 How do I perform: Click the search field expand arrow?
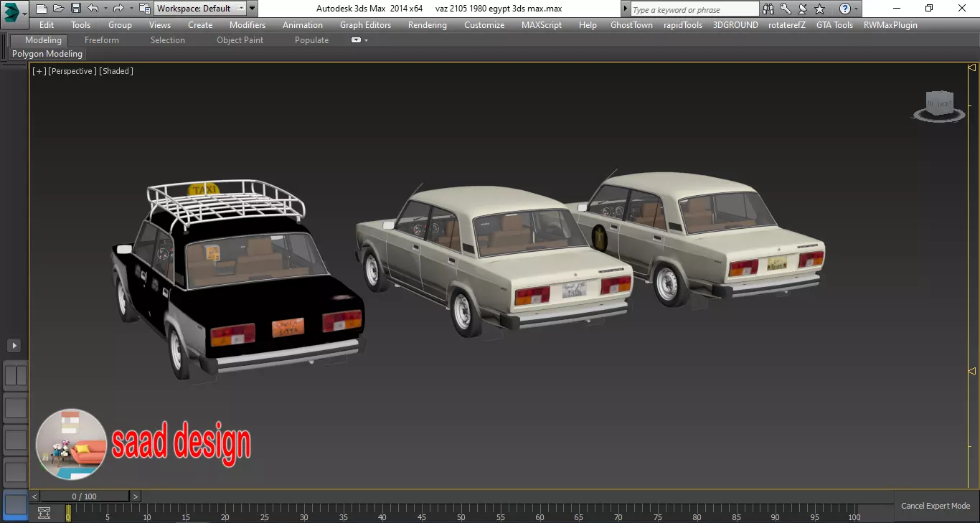pos(625,9)
